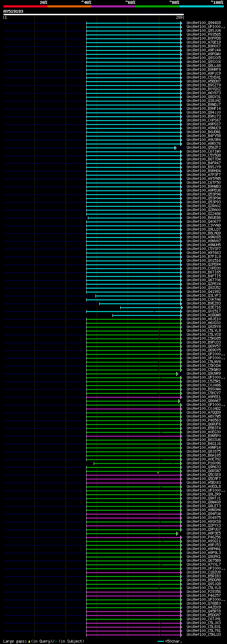227x644 pixels.
Task: Open the UniRef100_C0JAD2 hit link
Action: pyautogui.click(x=204, y=409)
